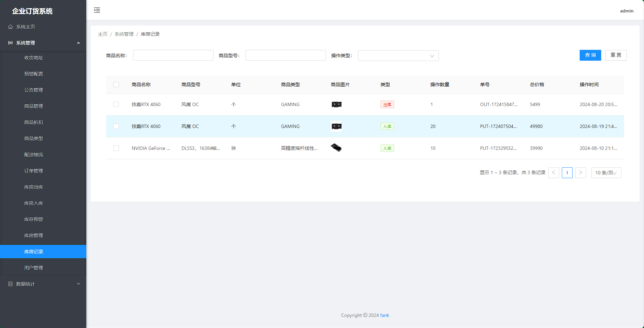Click the home icon beside 系统主页
Viewport: 644px width, 328px height.
point(10,27)
